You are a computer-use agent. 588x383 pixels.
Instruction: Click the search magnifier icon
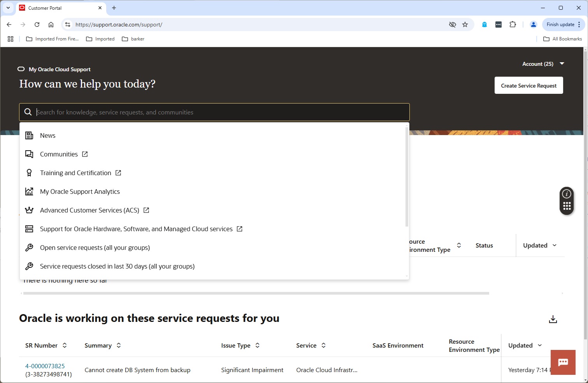point(28,112)
